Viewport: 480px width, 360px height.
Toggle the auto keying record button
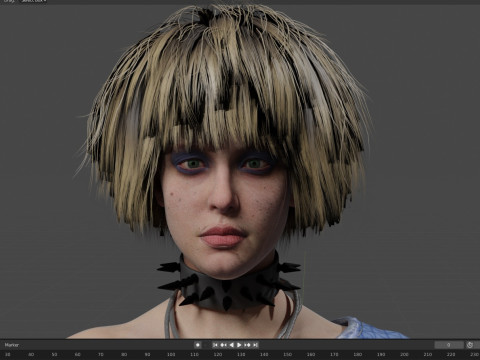click(x=198, y=345)
